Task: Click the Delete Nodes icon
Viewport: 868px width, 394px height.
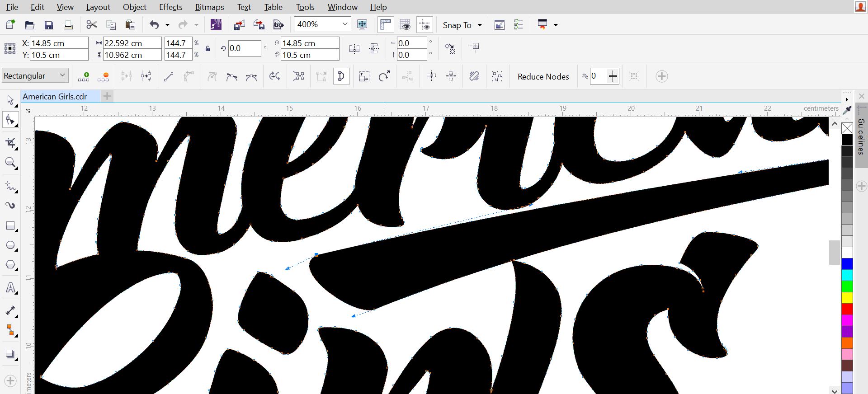Action: click(x=103, y=76)
